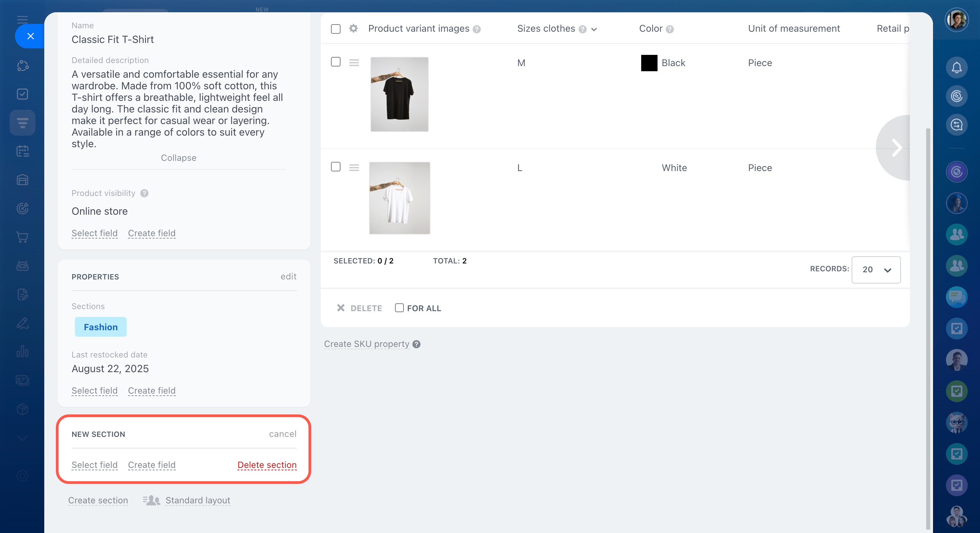Viewport: 980px width, 533px height.
Task: Click the grid settings gear icon
Action: tap(353, 28)
